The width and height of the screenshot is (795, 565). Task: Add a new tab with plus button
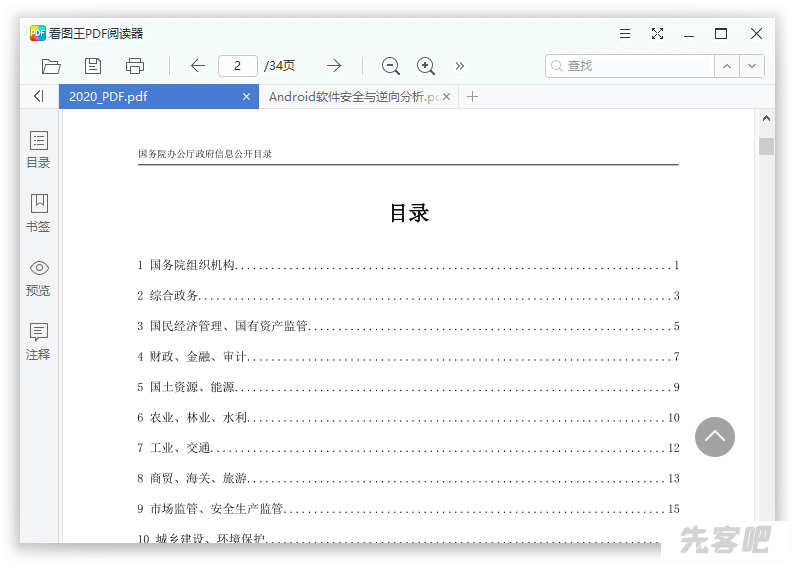[x=473, y=97]
